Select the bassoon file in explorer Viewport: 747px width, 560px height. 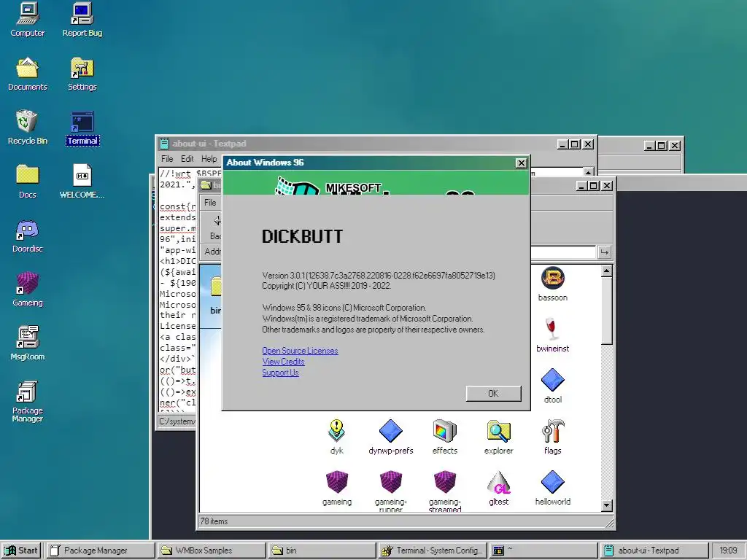[553, 284]
